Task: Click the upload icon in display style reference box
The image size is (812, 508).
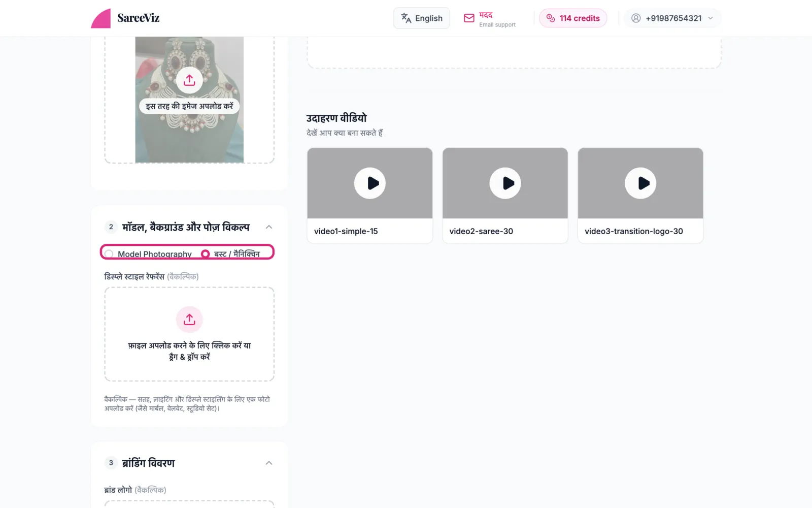Action: tap(189, 320)
